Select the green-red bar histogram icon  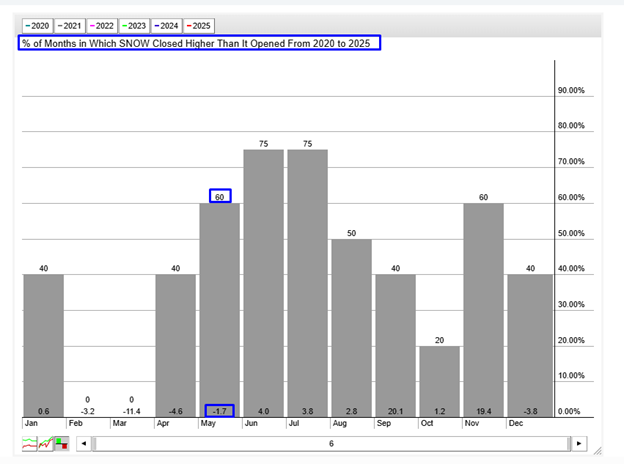coord(62,443)
